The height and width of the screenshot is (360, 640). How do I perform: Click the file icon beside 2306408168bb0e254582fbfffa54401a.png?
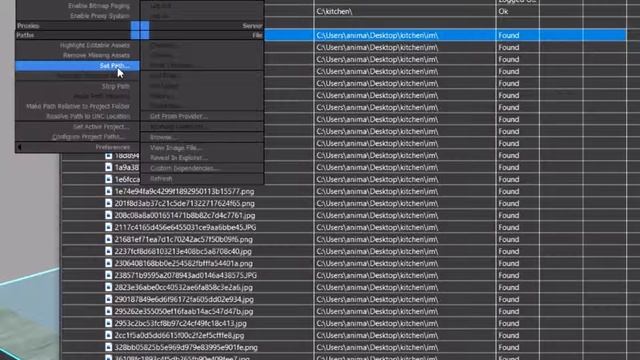[108, 263]
